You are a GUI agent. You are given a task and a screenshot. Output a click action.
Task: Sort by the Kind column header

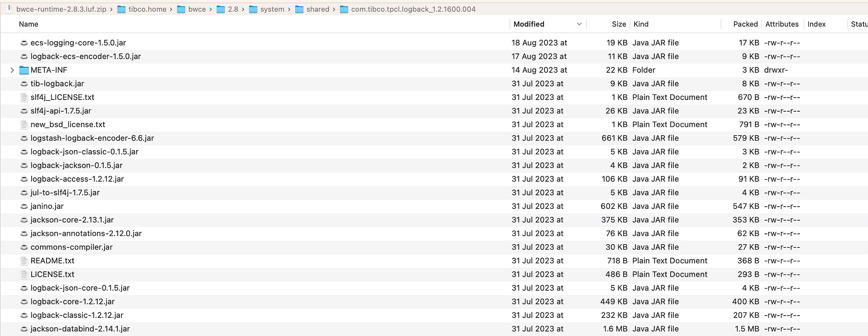click(641, 24)
